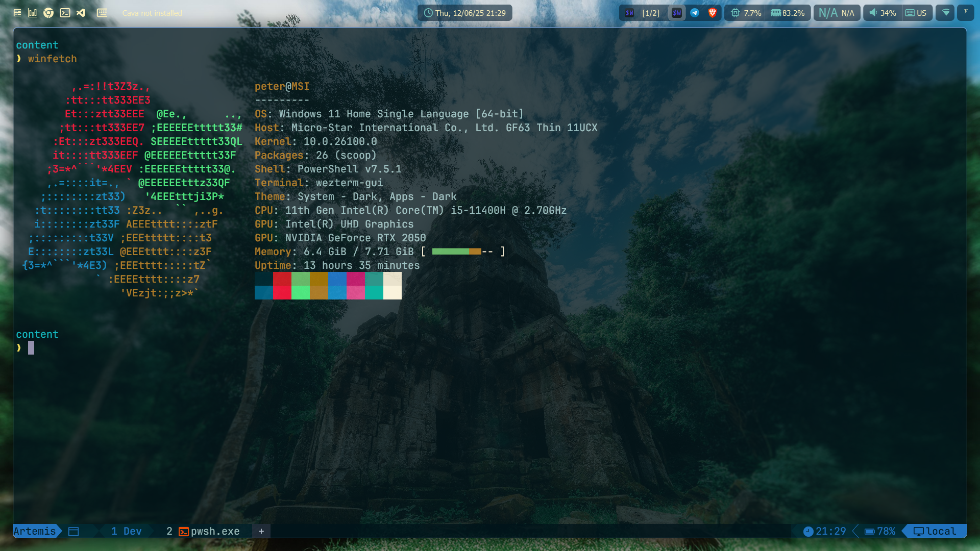Screen dimensions: 980x551
Task: Switch to tab 1 Dev
Action: click(126, 531)
